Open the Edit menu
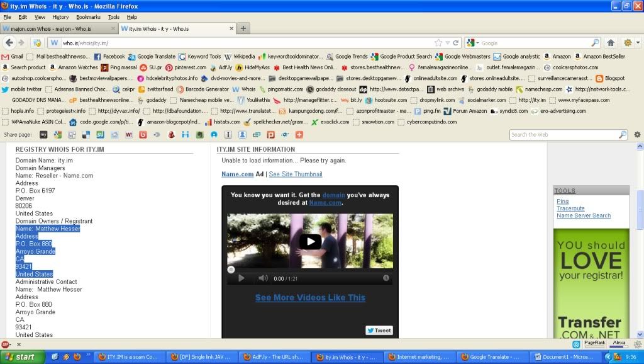644x364 pixels. pos(23,17)
